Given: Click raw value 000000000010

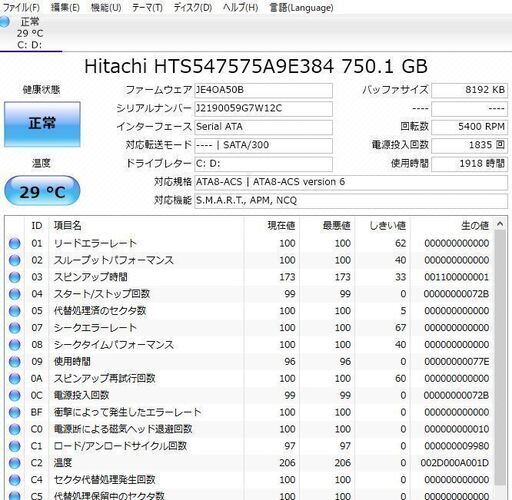Looking at the screenshot, I should (x=457, y=429).
